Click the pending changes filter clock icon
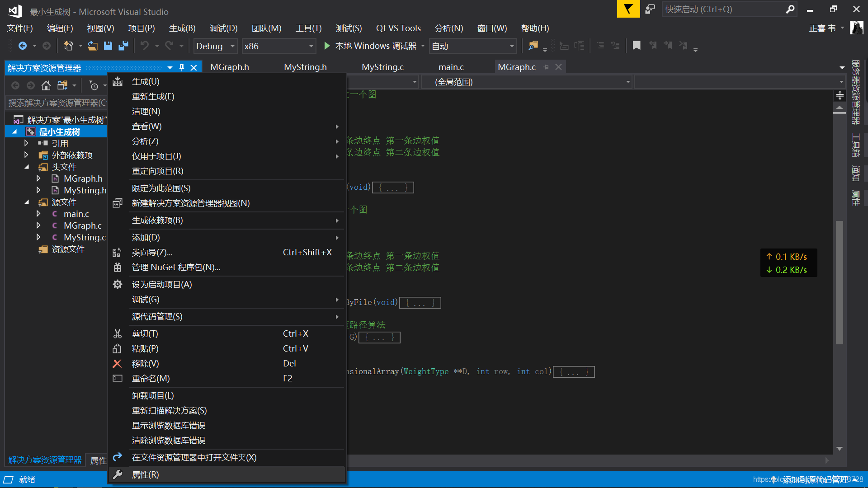This screenshot has height=488, width=868. point(94,85)
